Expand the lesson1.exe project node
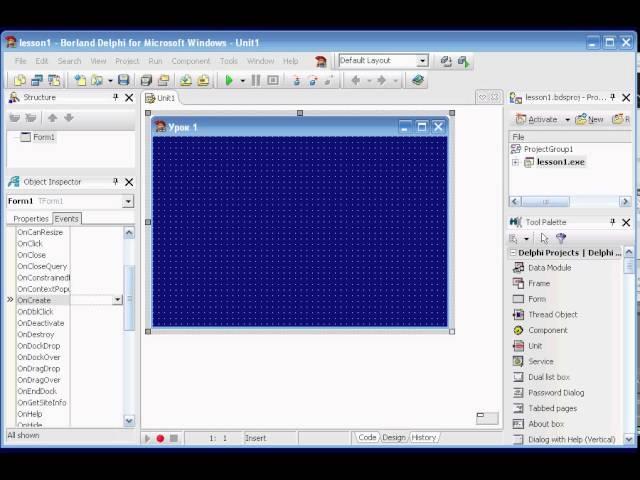 click(516, 162)
